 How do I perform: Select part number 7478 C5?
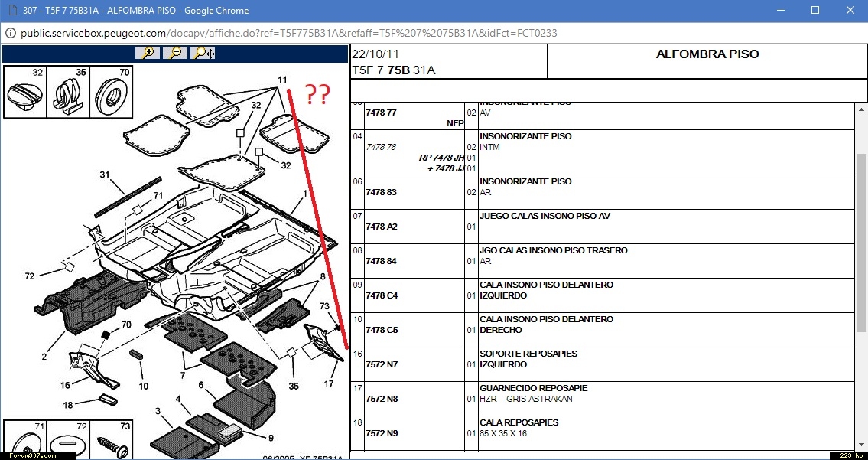click(382, 330)
